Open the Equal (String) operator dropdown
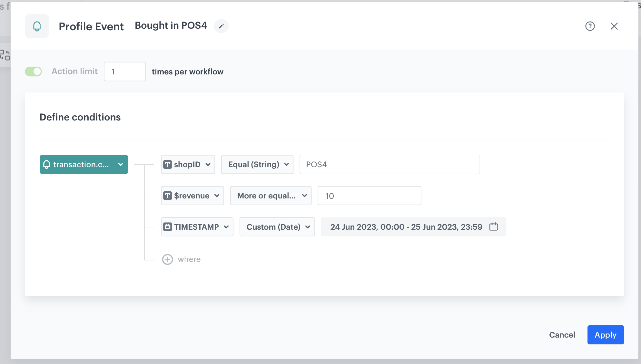Viewport: 641px width, 364px height. pos(257,165)
